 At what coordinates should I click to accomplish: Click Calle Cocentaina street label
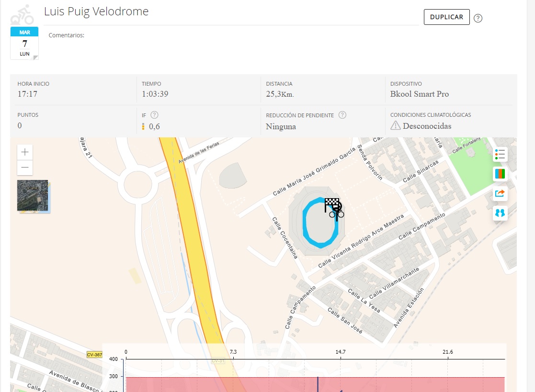click(285, 238)
